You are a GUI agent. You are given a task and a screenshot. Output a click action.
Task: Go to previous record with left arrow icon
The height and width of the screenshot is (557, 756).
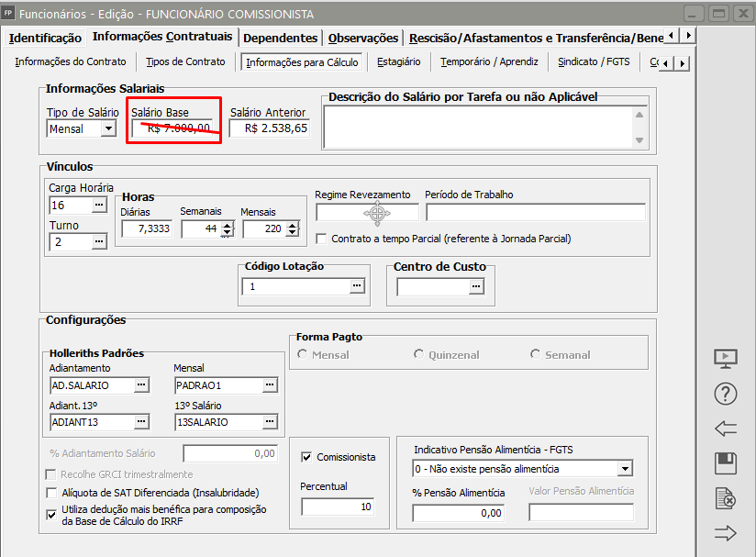coord(726,429)
